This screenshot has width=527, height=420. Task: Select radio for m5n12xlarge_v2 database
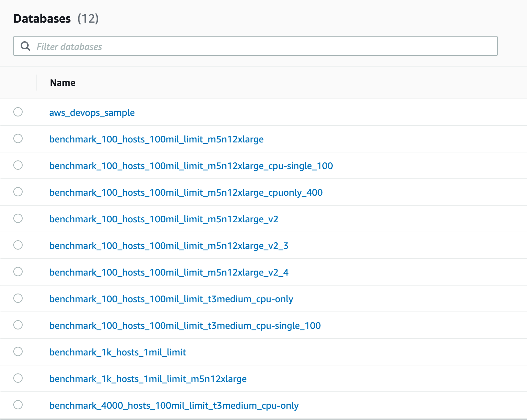pyautogui.click(x=18, y=218)
